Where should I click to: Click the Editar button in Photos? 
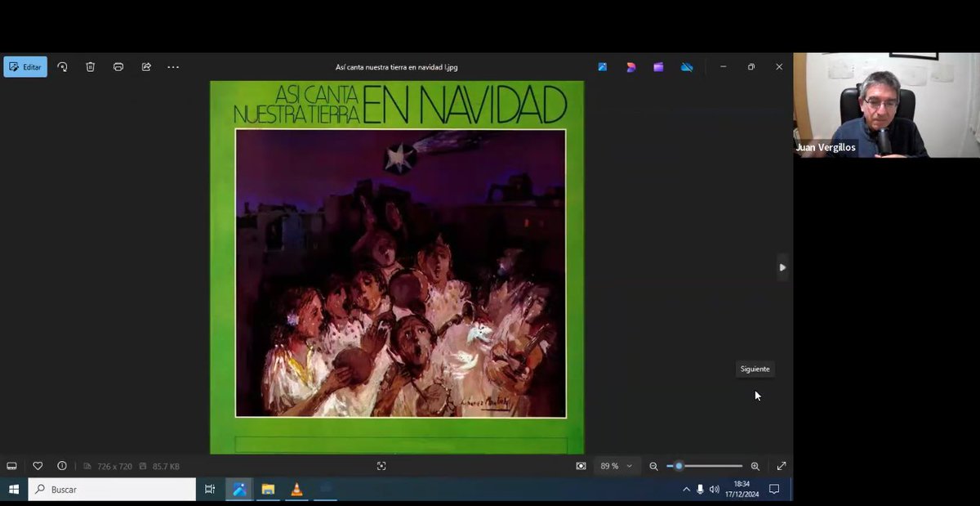click(25, 67)
